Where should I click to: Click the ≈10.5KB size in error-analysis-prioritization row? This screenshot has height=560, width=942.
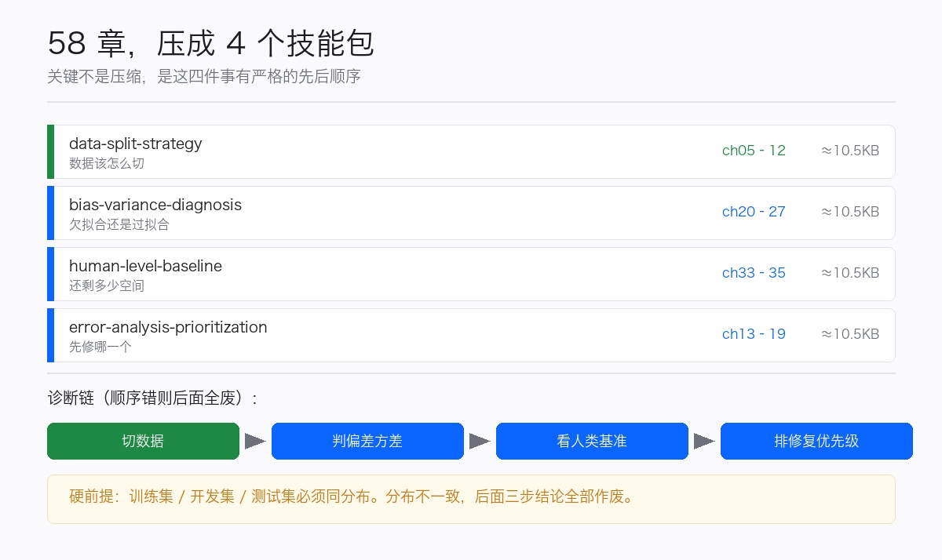[x=850, y=334]
